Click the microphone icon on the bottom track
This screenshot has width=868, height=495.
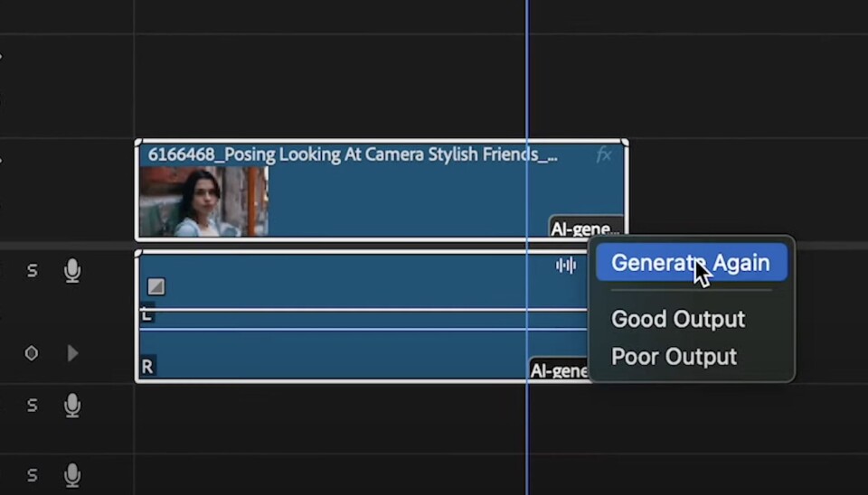tap(72, 474)
